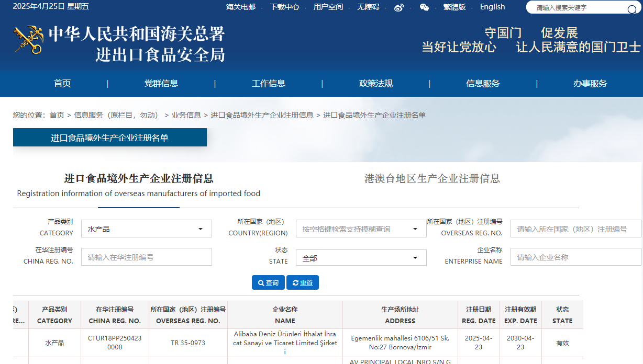This screenshot has width=643, height=364.
Task: Switch to 港澳台地区生产企业注册信息 tab
Action: [432, 179]
